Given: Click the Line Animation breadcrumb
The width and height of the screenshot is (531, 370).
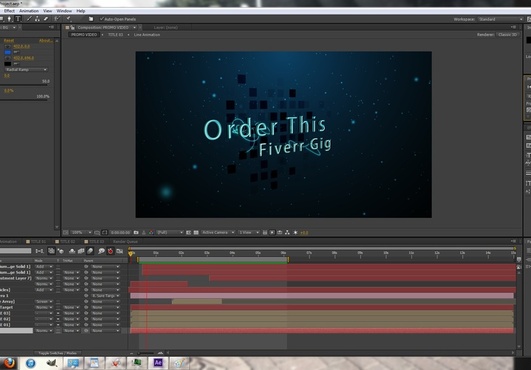Looking at the screenshot, I should pos(147,35).
